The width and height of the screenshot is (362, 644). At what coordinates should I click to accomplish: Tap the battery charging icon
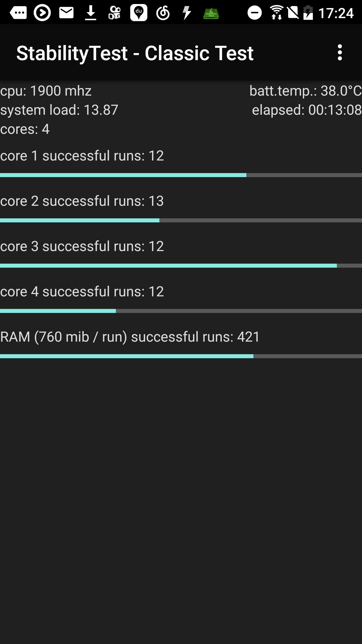click(308, 13)
